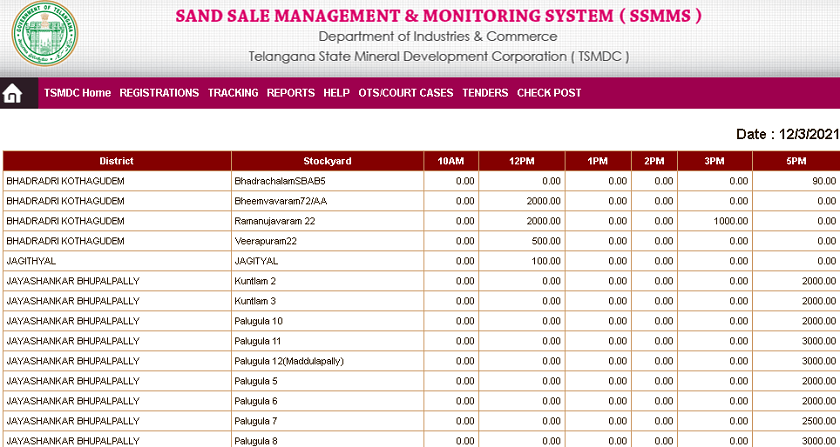Select the Palugula 10 stockyard cell
Image resolution: width=840 pixels, height=447 pixels.
click(x=327, y=321)
